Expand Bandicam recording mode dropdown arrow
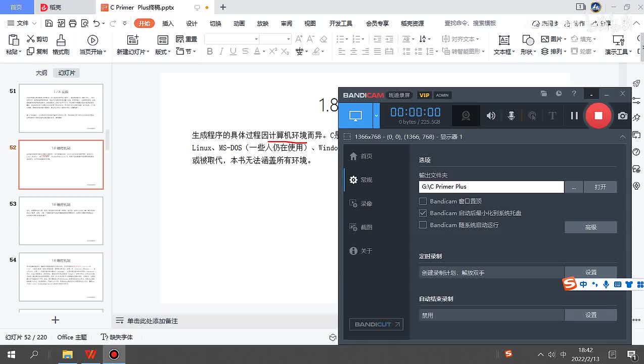Viewport: 644px width, 364px height. tap(376, 116)
